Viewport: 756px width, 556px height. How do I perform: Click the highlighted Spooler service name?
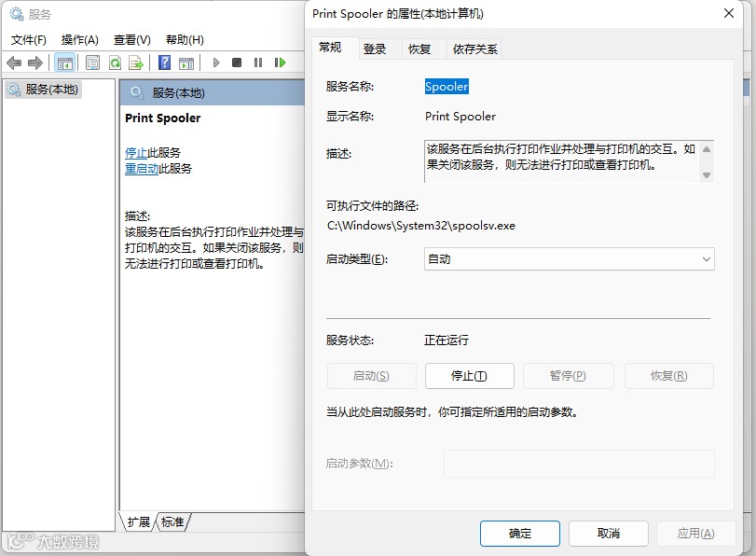(x=447, y=87)
